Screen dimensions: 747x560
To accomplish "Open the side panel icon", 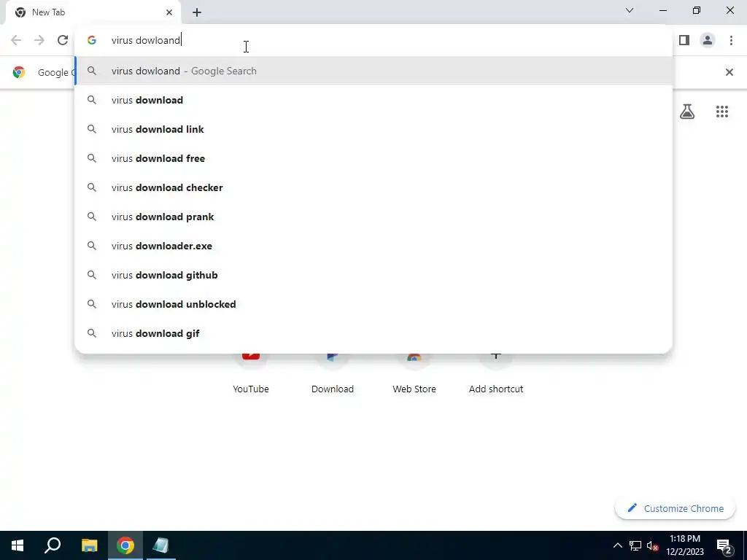I will [x=684, y=41].
